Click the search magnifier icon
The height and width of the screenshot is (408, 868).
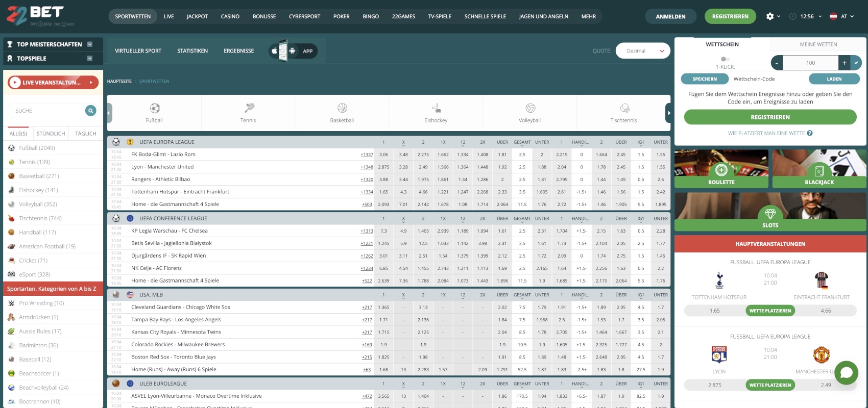point(90,110)
